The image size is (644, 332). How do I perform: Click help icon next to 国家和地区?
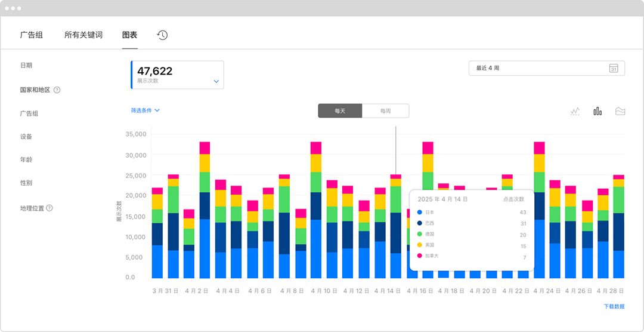(x=57, y=90)
